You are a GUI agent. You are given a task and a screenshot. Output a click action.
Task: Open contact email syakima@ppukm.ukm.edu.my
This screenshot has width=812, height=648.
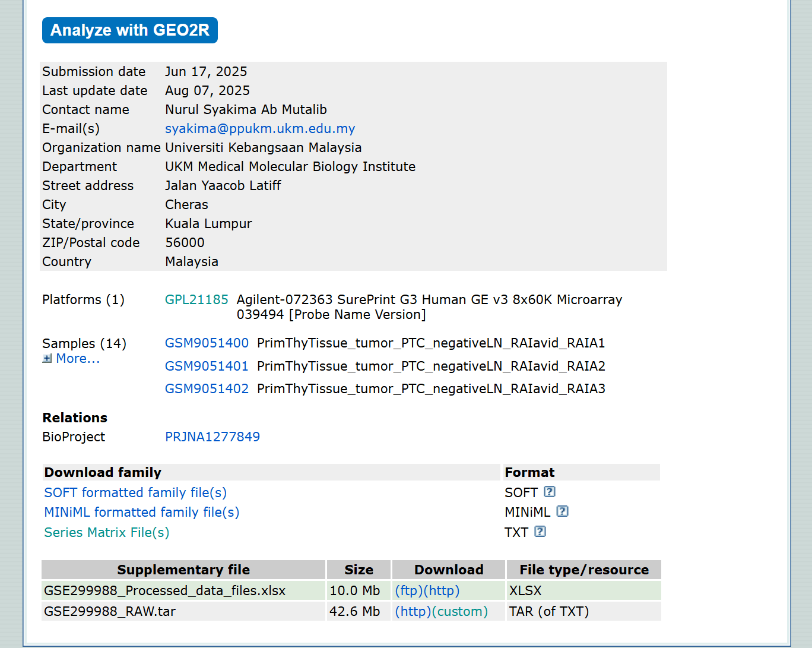click(x=260, y=129)
